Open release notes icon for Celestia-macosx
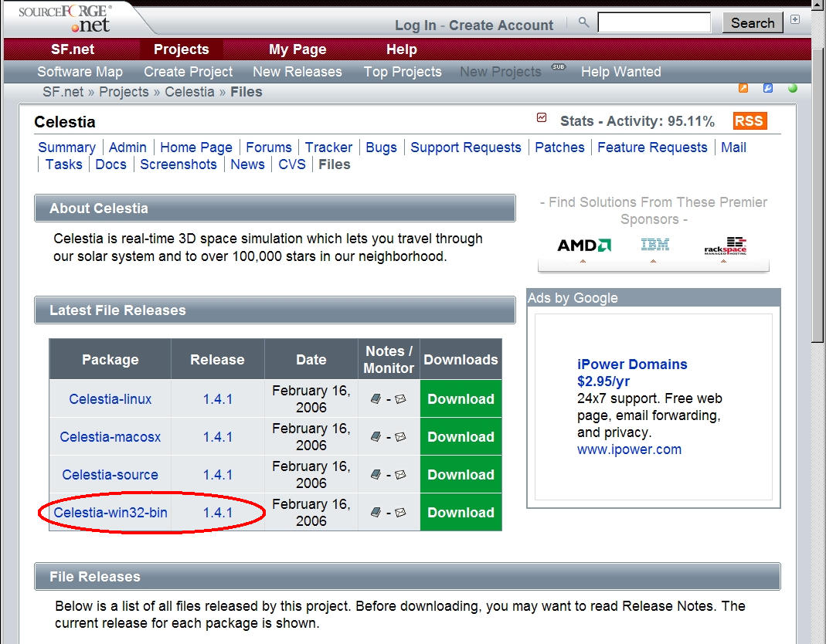Screen dimensions: 826x644 point(376,436)
